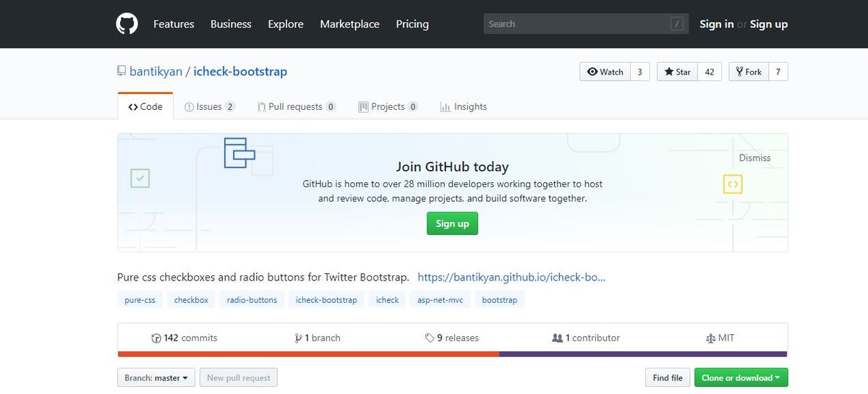The width and height of the screenshot is (868, 394).
Task: Expand the Clone or download dropdown
Action: (x=741, y=377)
